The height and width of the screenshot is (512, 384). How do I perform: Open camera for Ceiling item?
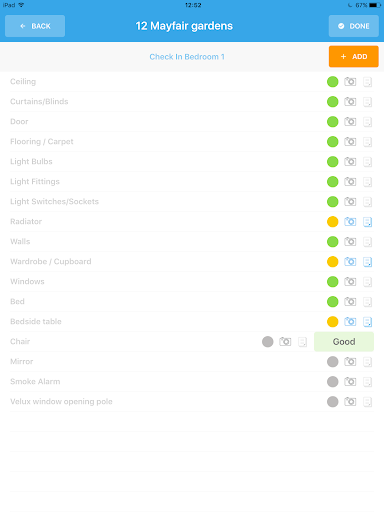[x=350, y=81]
